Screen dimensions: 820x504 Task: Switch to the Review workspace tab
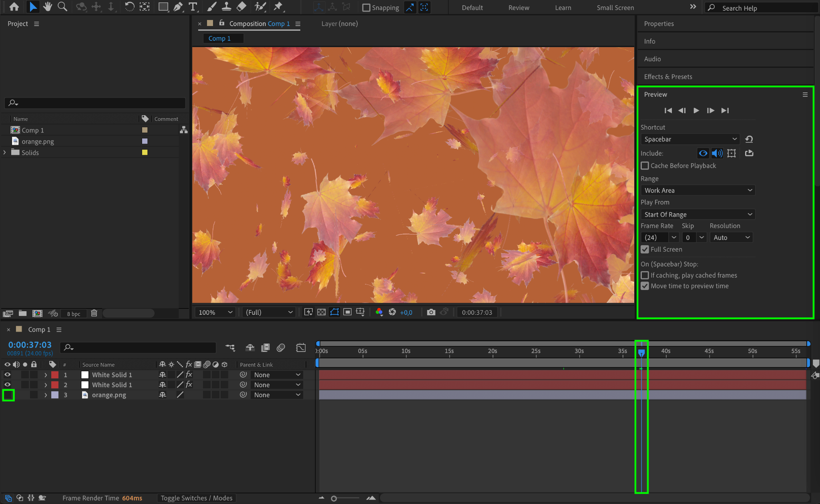519,8
